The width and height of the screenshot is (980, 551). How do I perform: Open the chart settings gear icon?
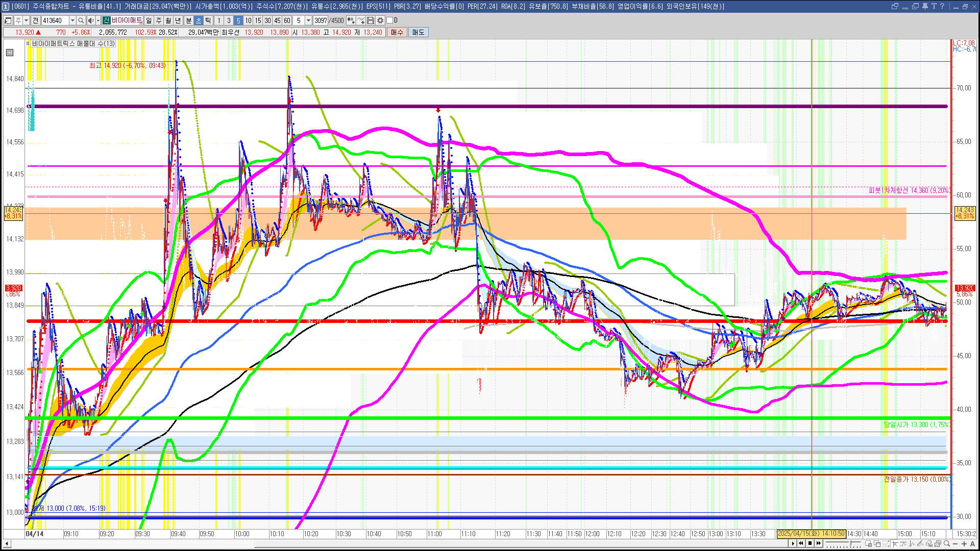(x=380, y=20)
